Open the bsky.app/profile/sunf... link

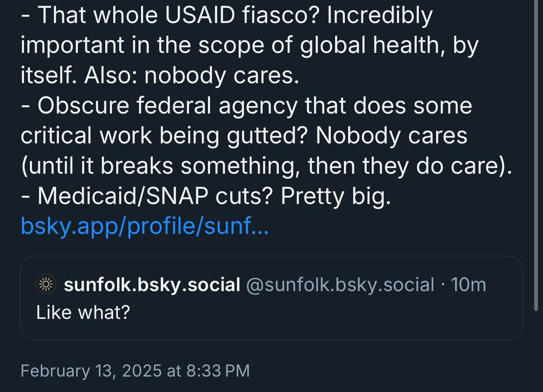144,226
